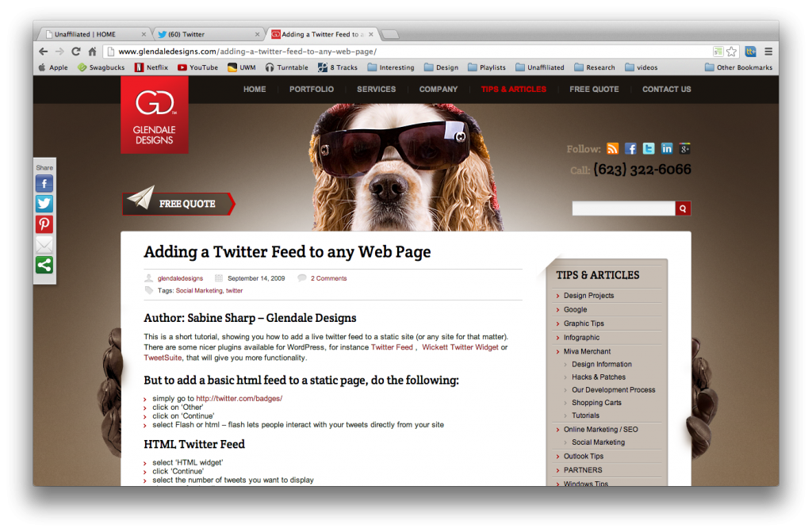Bookmark page with star icon
812x532 pixels.
[x=731, y=52]
